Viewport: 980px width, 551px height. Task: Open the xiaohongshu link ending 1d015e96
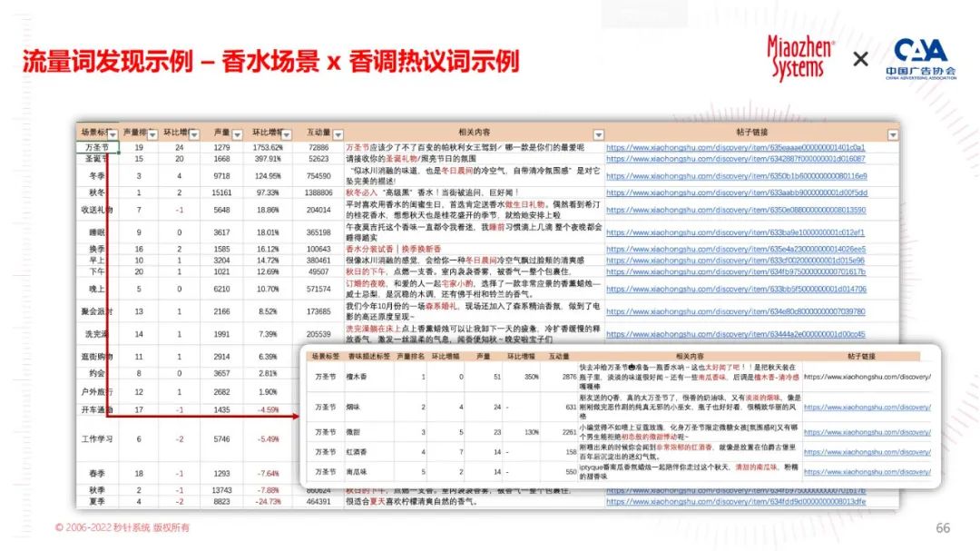tap(736, 261)
